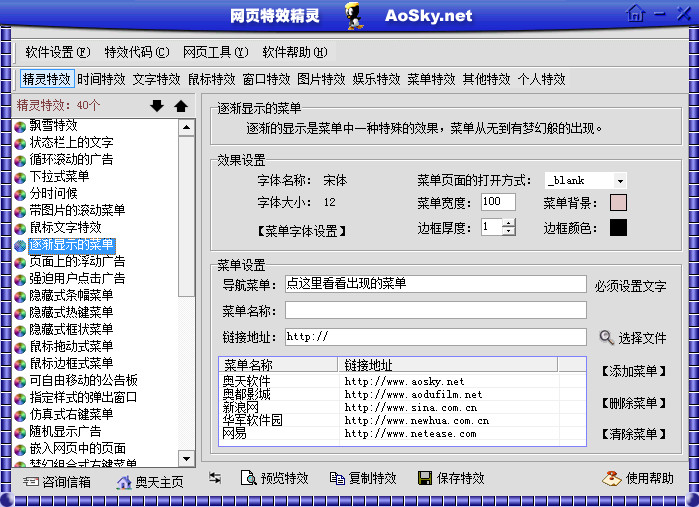Switch to the 时间特效 tab
Viewport: 699px width, 507px height.
[101, 79]
